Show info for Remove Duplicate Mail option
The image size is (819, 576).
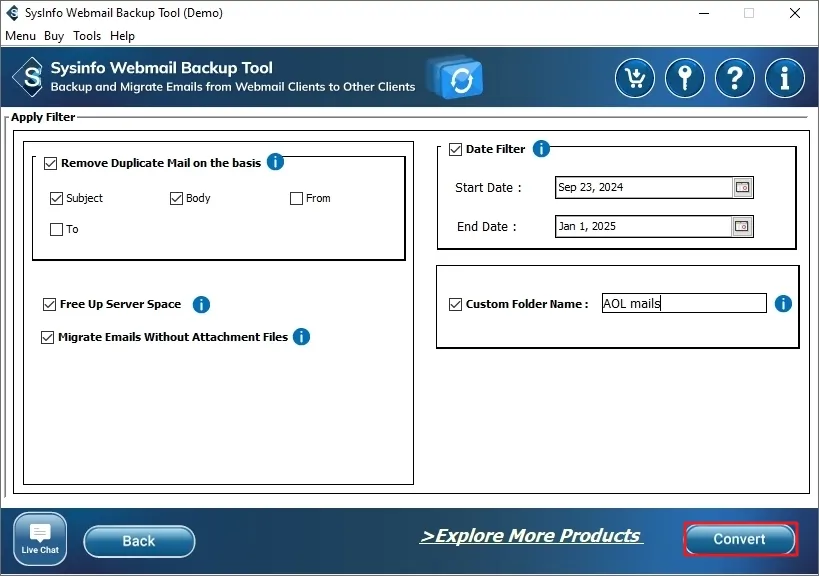pos(275,162)
